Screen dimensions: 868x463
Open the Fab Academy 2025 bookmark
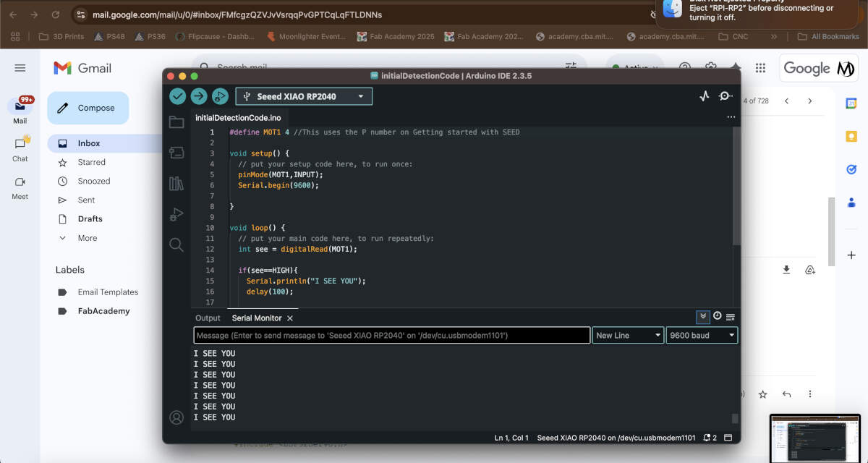396,36
